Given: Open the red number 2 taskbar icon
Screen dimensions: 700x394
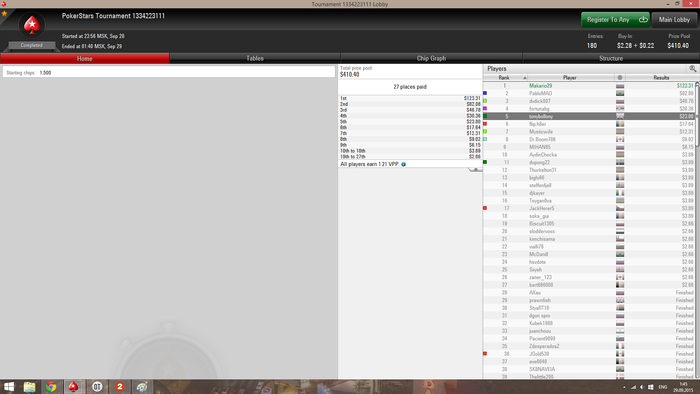Looking at the screenshot, I should (x=119, y=386).
